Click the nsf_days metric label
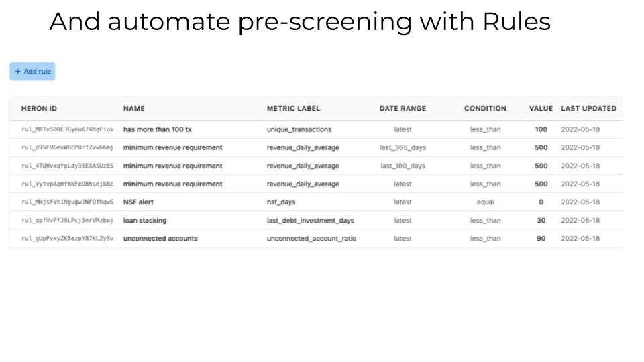 (281, 202)
